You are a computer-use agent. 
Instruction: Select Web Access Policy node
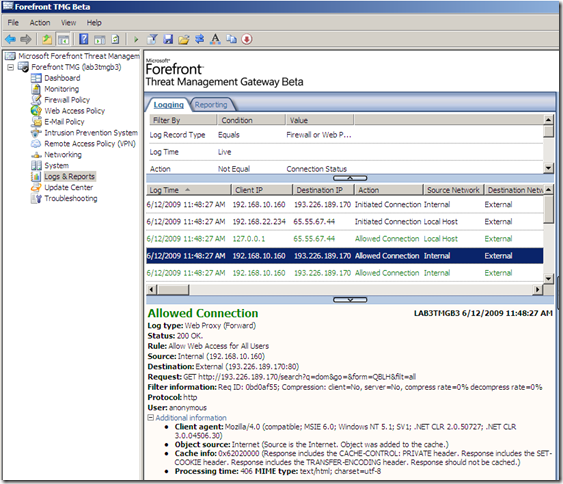tap(74, 111)
